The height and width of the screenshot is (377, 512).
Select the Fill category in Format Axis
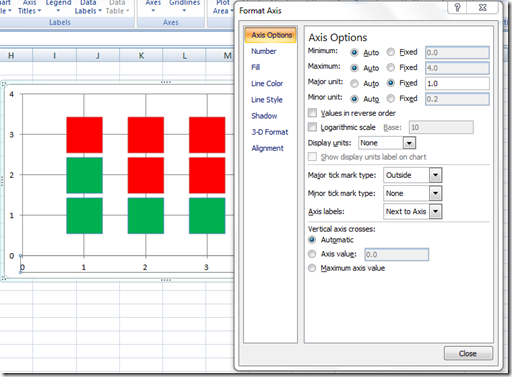tap(255, 67)
